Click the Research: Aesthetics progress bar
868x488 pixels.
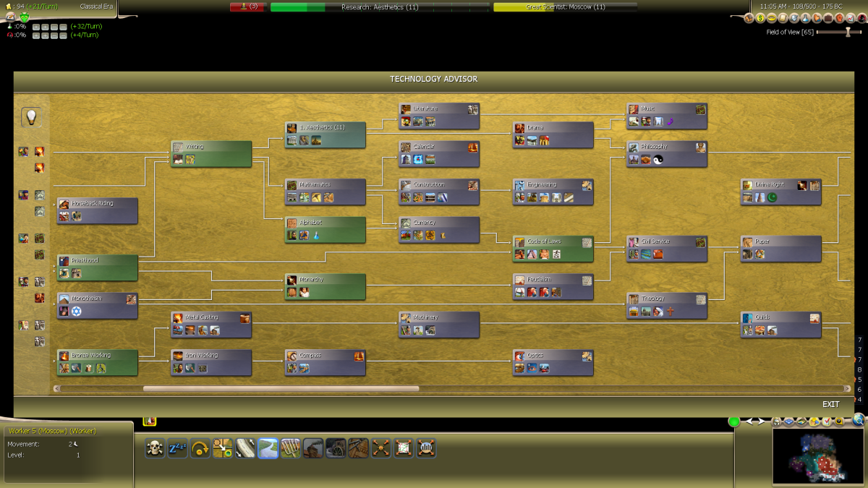tap(380, 7)
